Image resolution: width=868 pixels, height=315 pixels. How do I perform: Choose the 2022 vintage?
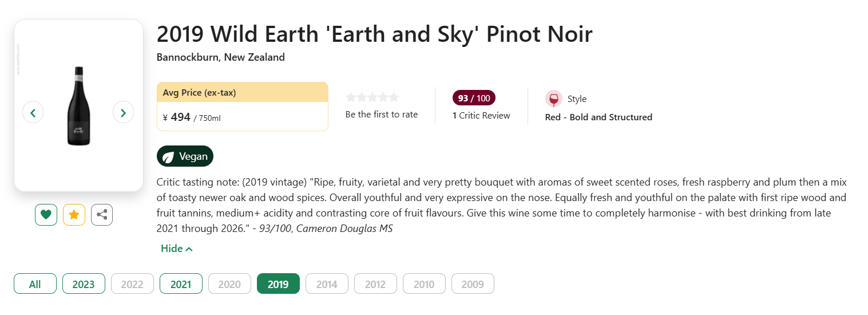(x=132, y=284)
